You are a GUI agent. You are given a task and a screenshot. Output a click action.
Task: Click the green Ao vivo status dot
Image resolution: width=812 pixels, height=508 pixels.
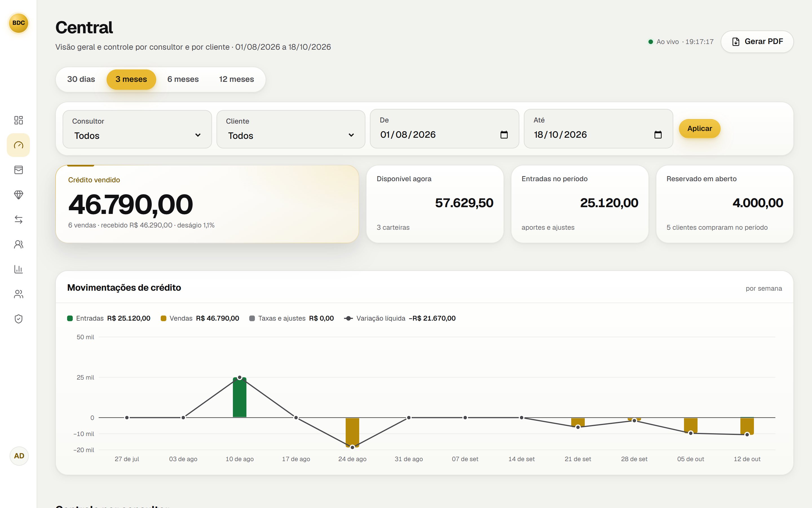point(651,42)
